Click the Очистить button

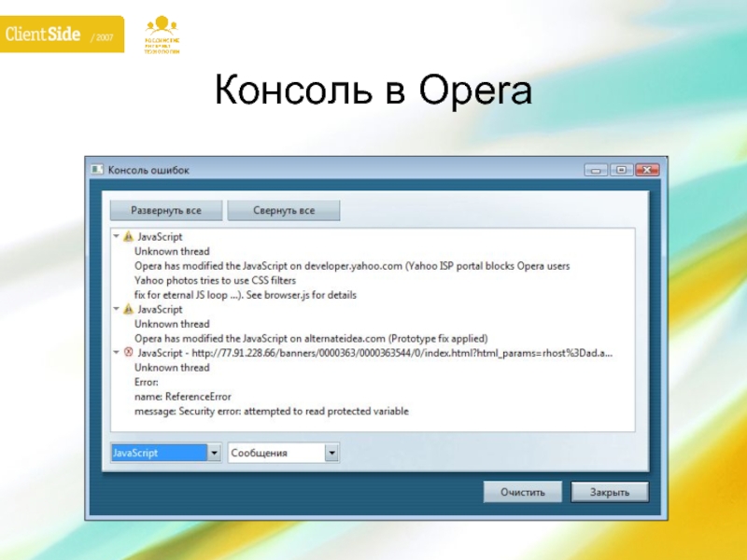tap(523, 492)
